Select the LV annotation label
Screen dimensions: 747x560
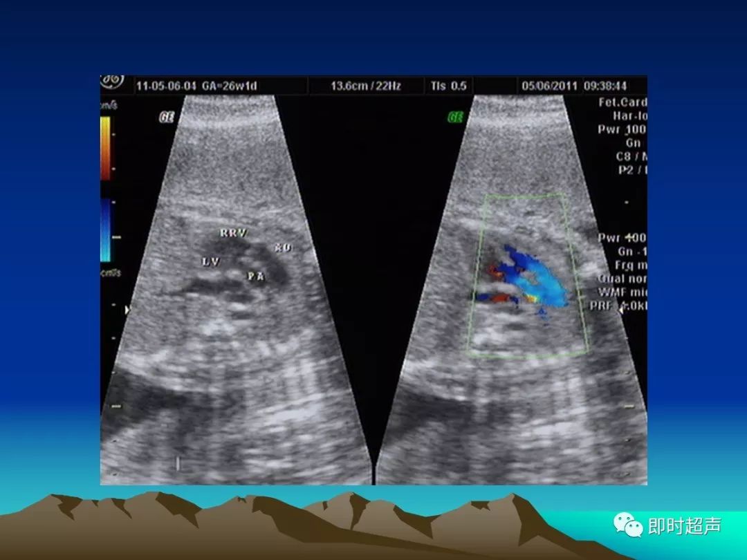210,261
